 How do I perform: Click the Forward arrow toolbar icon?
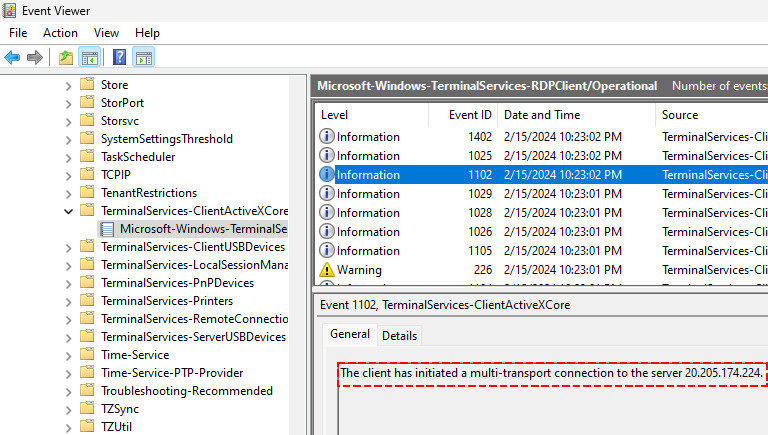coord(35,57)
